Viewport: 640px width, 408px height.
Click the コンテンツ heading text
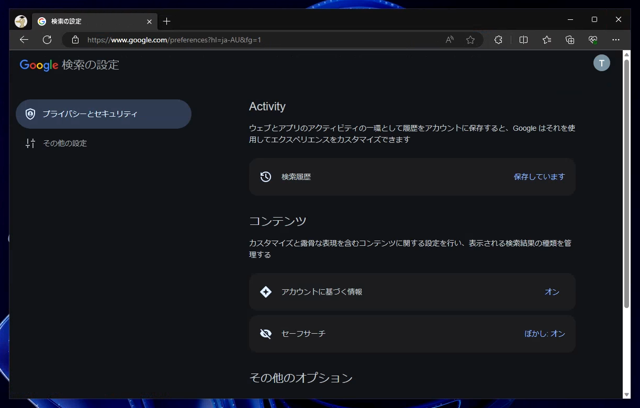[278, 221]
